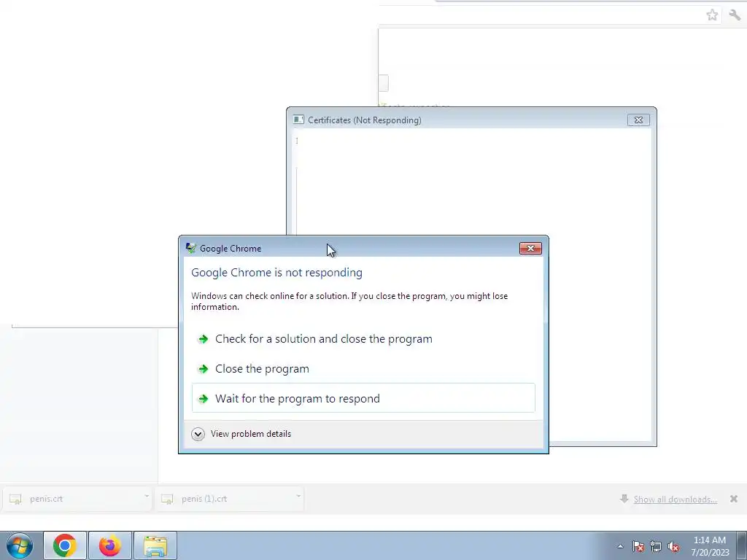Open downloaded file penis.crt
This screenshot has height=560, width=747.
(x=71, y=499)
